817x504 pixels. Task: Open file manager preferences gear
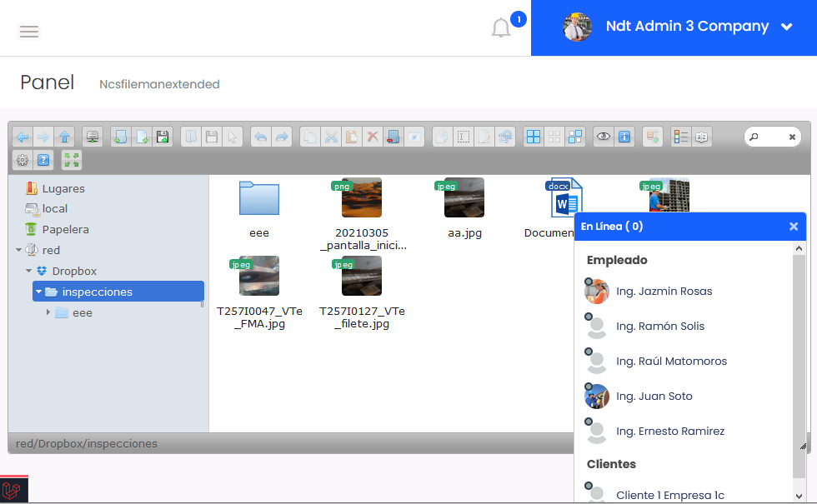coord(23,160)
